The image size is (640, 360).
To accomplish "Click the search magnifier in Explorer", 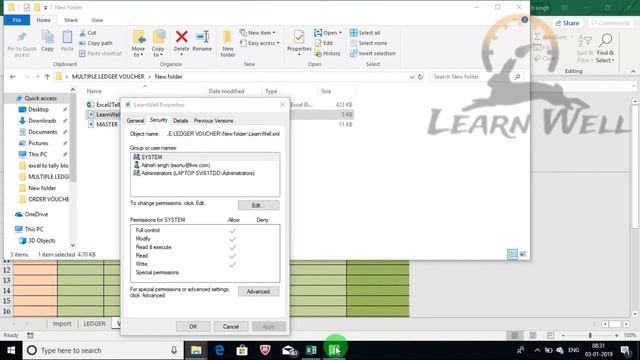I will click(x=518, y=77).
